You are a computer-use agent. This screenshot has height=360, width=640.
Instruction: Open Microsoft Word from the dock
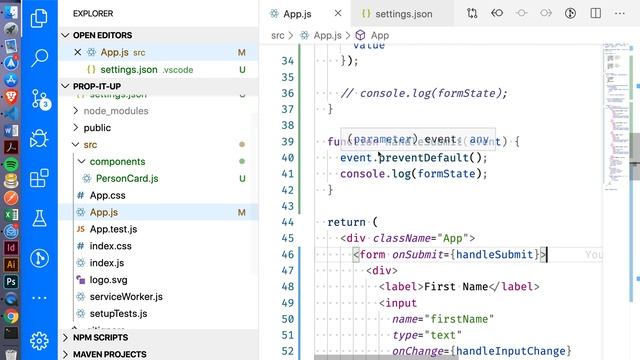(11, 131)
